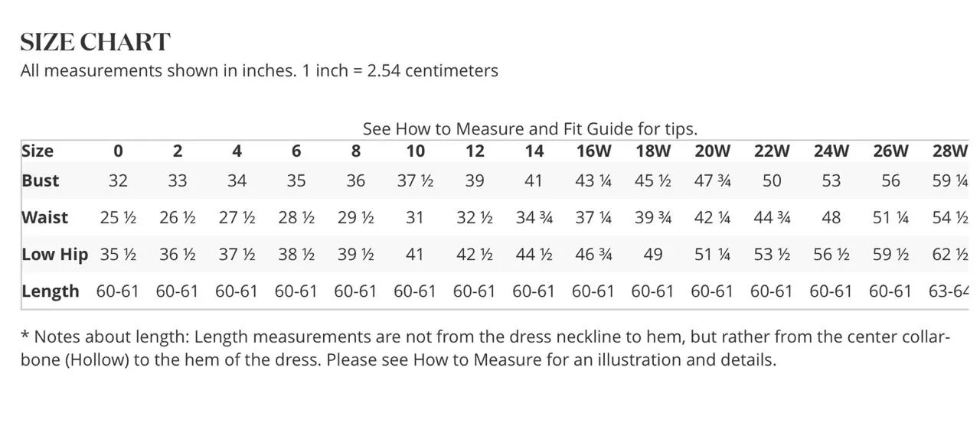Select the 16W size column header
This screenshot has width=980, height=426.
pos(593,151)
